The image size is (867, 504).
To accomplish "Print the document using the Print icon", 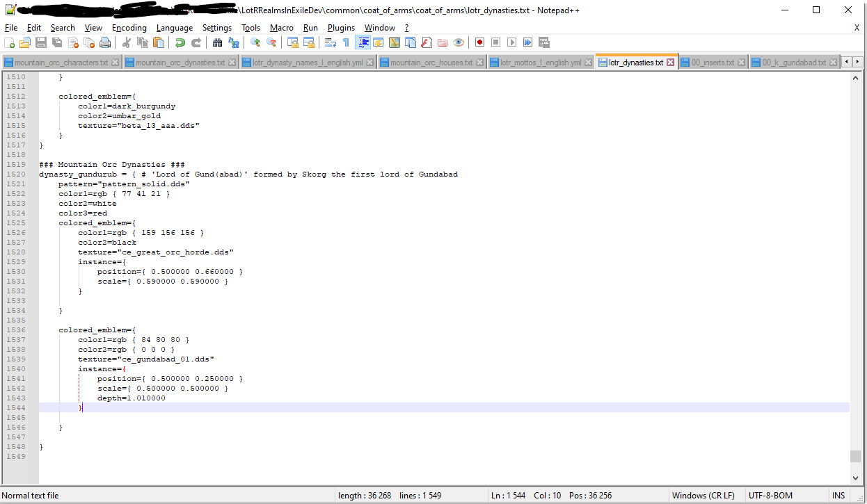I will pyautogui.click(x=105, y=42).
